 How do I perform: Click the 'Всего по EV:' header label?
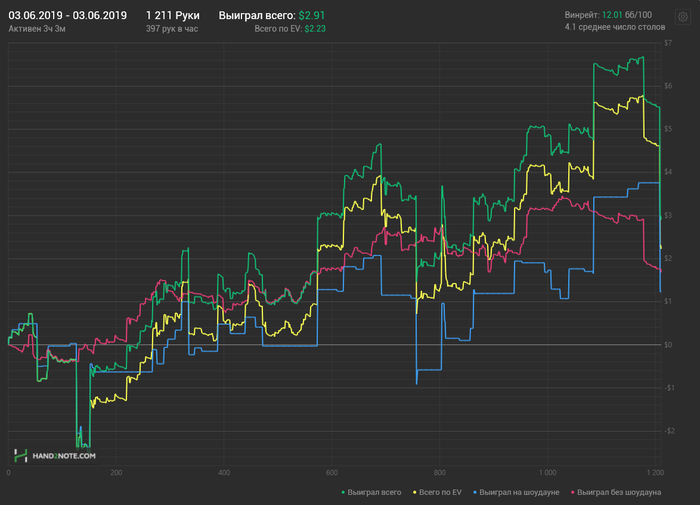278,29
